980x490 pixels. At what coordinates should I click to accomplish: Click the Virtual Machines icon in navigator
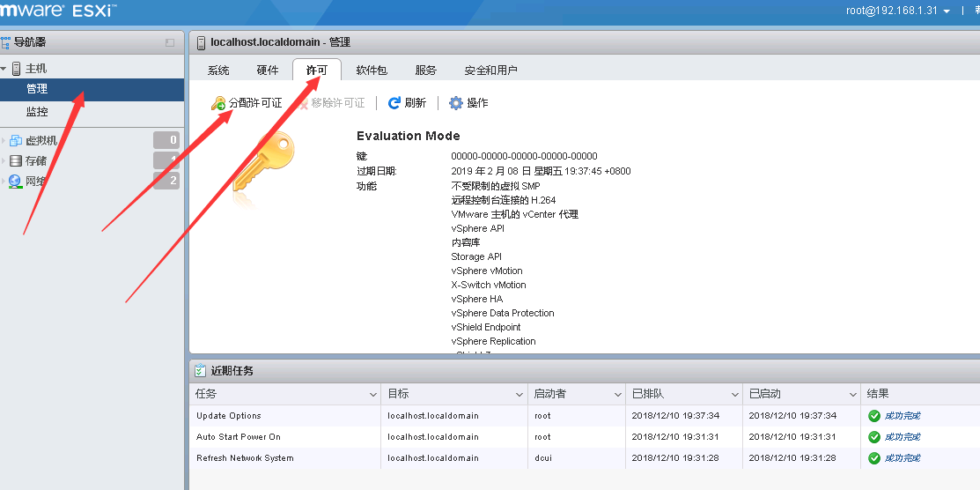click(16, 140)
